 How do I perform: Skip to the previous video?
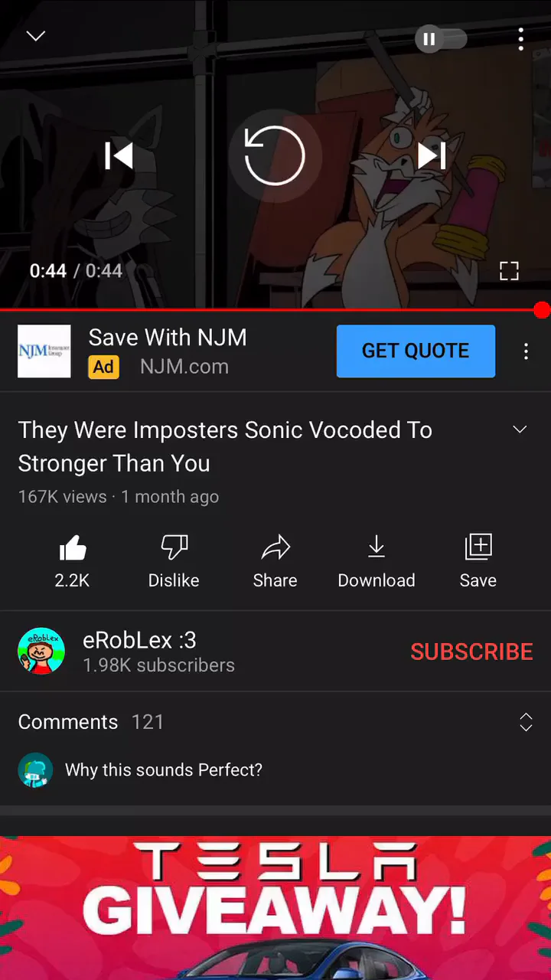pos(119,156)
